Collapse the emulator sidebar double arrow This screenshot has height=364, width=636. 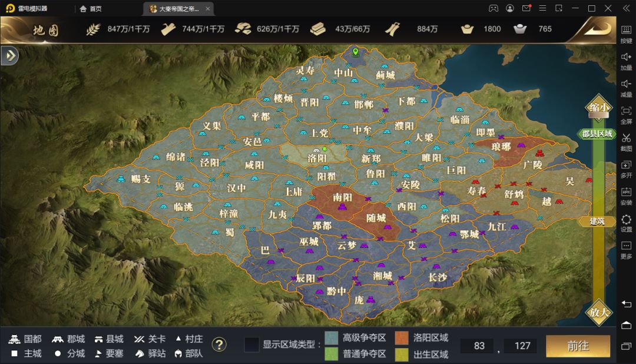click(x=626, y=8)
